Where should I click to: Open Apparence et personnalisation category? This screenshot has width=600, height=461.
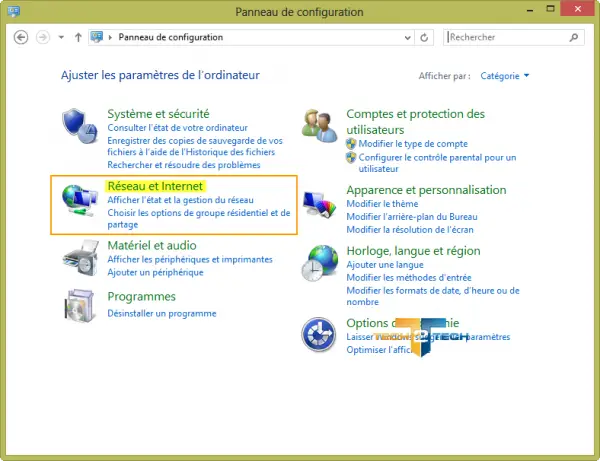pyautogui.click(x=426, y=190)
